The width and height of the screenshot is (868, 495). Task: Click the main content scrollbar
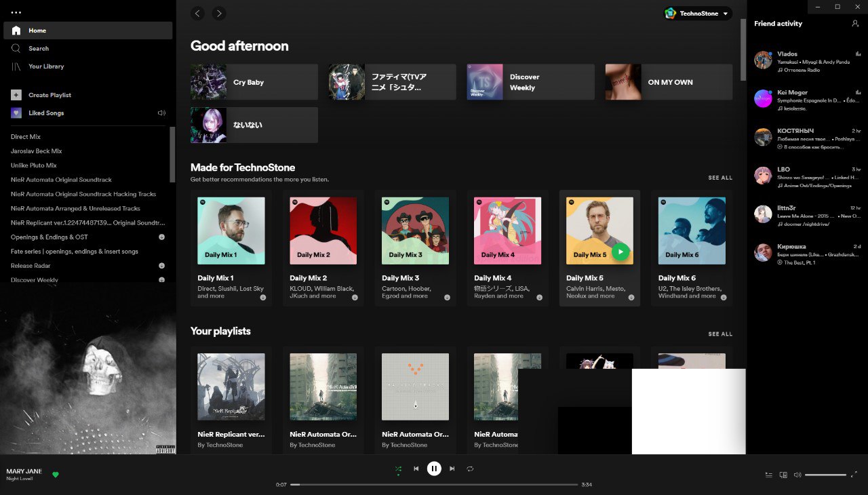click(743, 49)
